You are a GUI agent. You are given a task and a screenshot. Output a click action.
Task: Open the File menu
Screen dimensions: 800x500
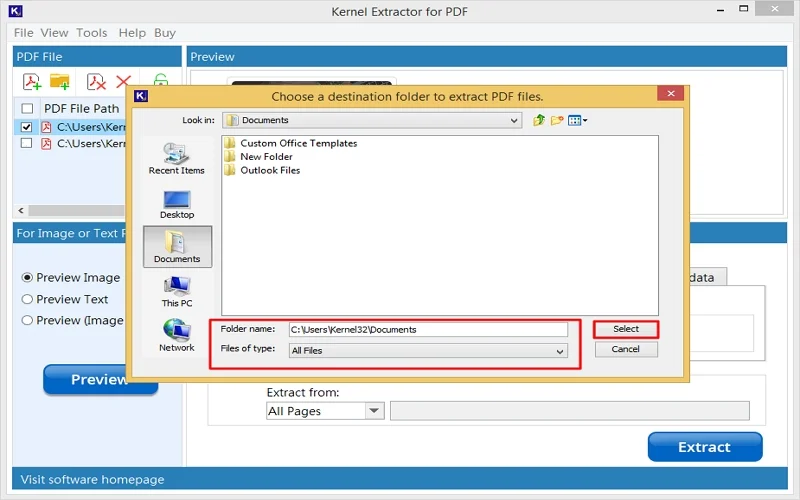[23, 33]
